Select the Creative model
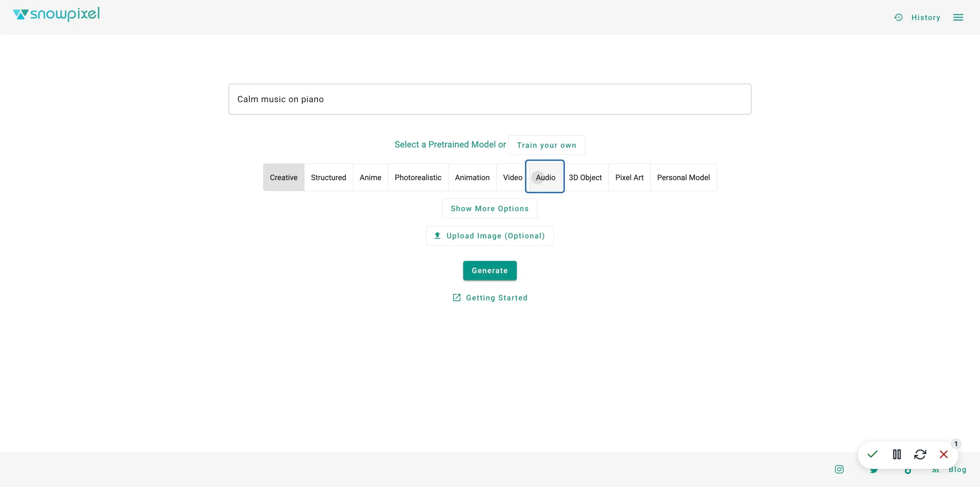 [x=283, y=177]
